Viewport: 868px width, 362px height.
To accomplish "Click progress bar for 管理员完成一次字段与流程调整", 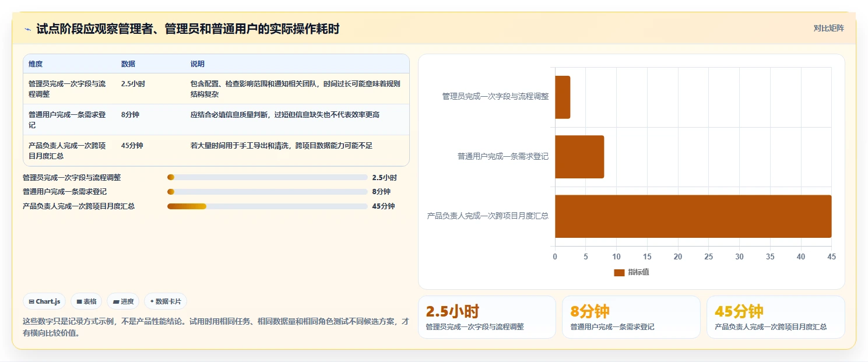I will click(x=268, y=178).
